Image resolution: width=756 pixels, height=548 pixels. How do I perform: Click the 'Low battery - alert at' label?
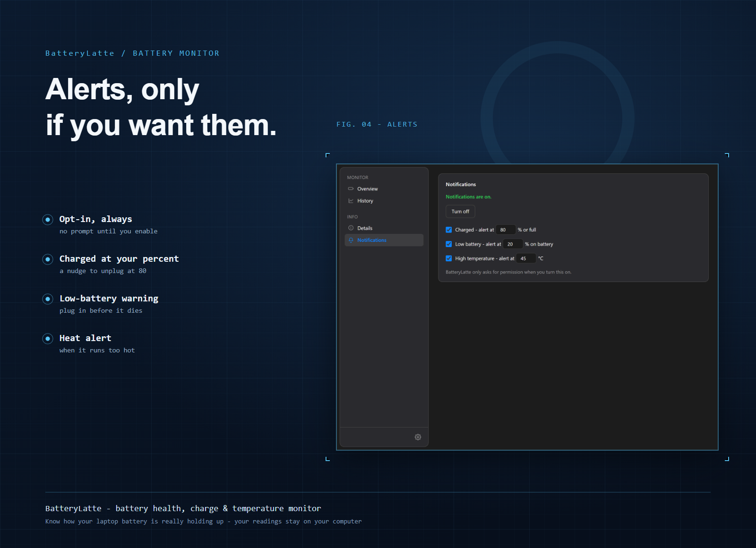coord(478,244)
